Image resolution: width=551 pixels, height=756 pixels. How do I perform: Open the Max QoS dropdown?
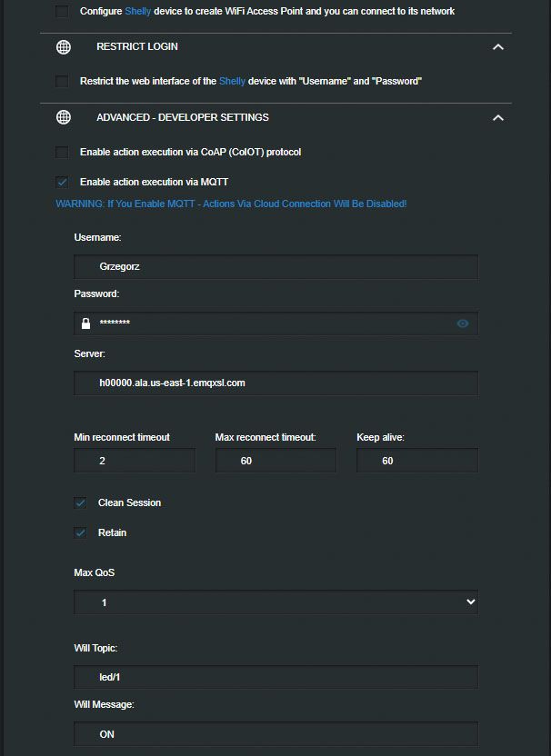(x=276, y=602)
